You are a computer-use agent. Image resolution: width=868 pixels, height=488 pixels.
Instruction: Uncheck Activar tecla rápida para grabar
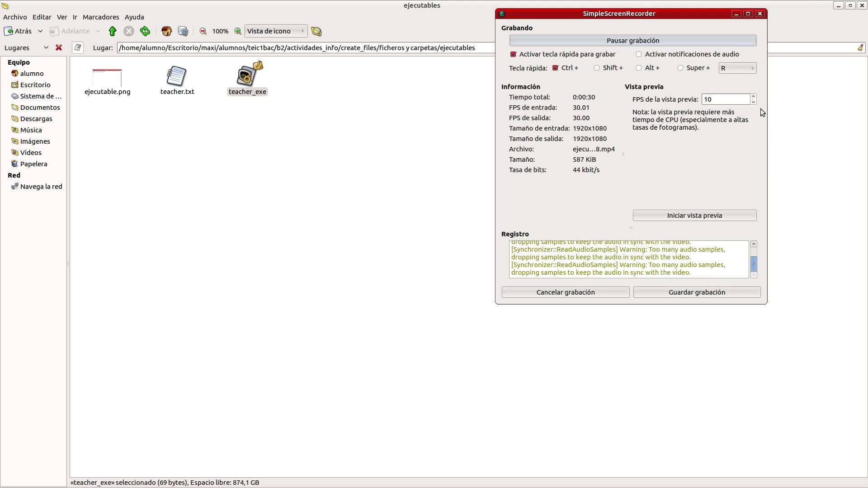pyautogui.click(x=513, y=54)
